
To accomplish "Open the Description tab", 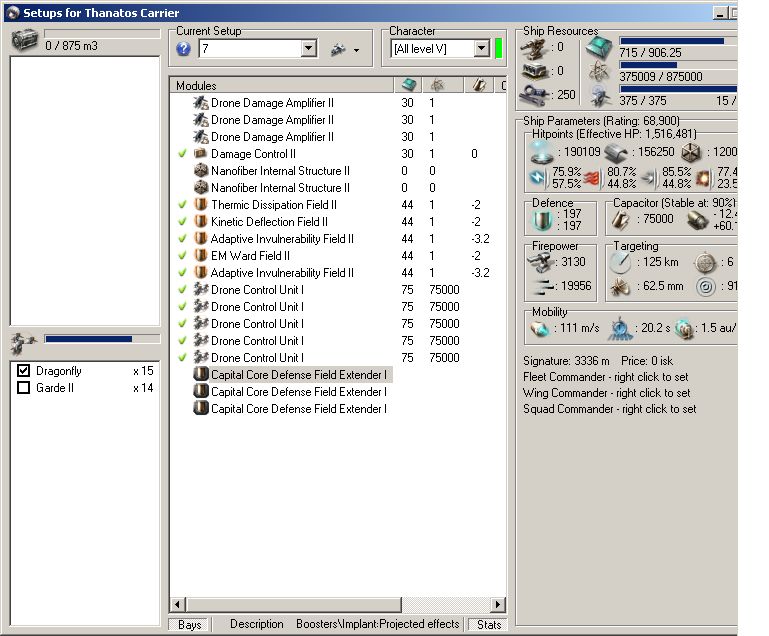I will coord(256,624).
